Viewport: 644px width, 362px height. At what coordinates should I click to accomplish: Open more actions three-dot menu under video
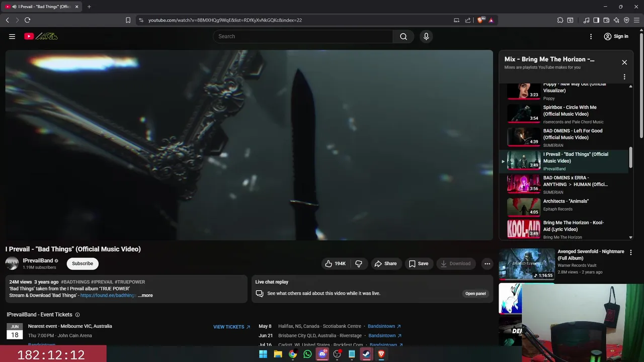coord(487,263)
